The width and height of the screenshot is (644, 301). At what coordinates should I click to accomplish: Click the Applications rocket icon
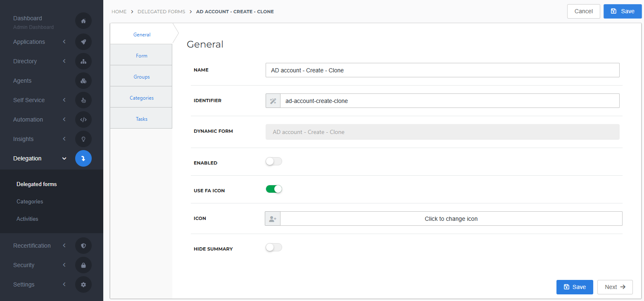(x=83, y=42)
